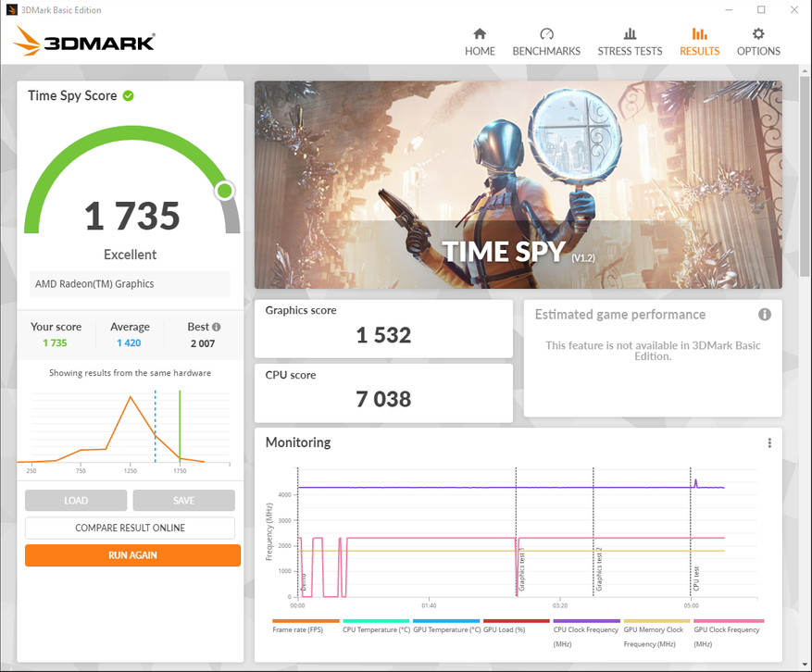This screenshot has height=672, width=812.
Task: Click the green validation checkmark icon
Action: pos(128,95)
